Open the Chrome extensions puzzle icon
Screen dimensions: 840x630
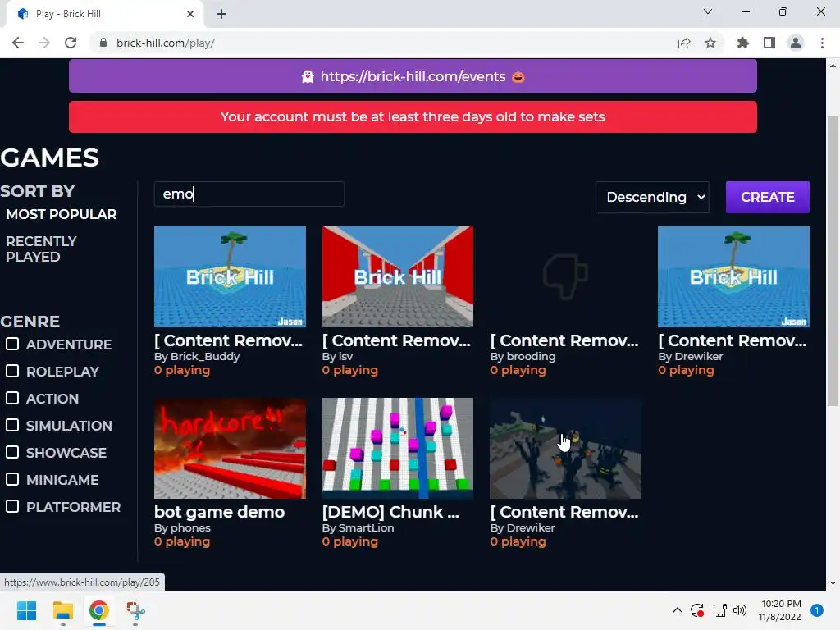743,43
